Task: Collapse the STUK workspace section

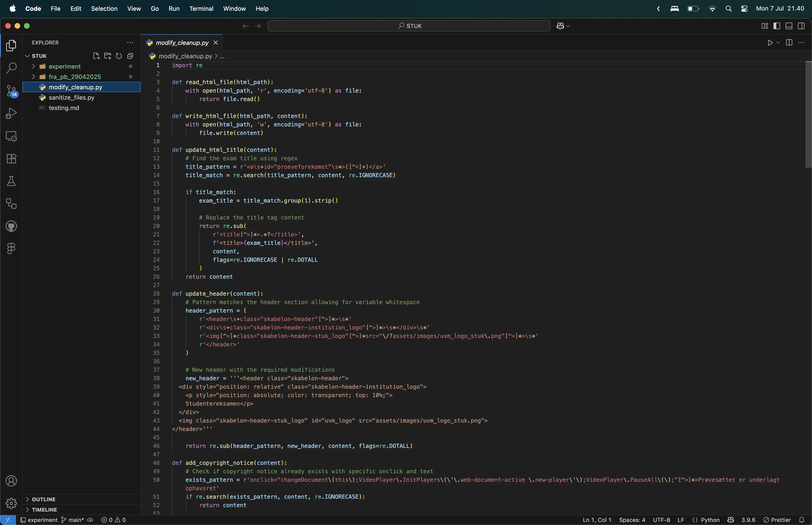Action: 27,56
